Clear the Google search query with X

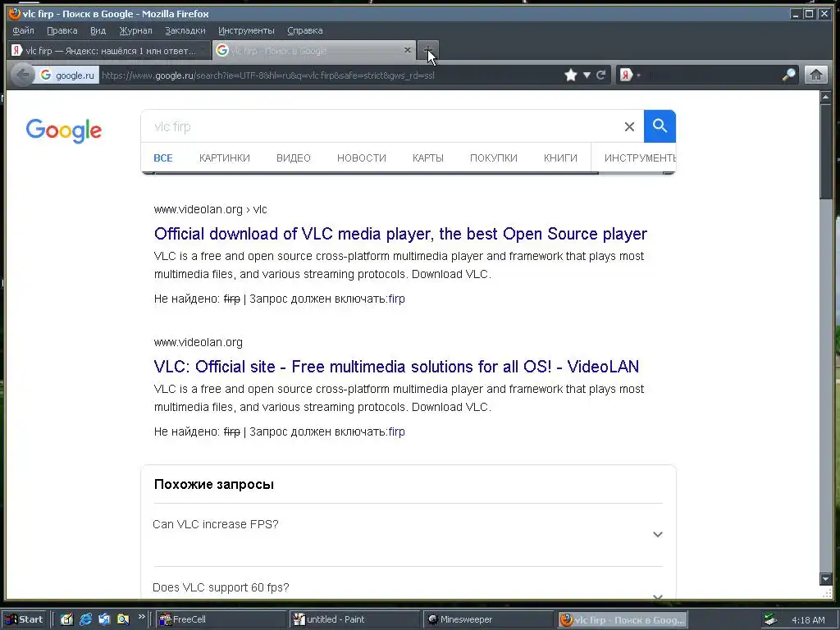tap(629, 126)
